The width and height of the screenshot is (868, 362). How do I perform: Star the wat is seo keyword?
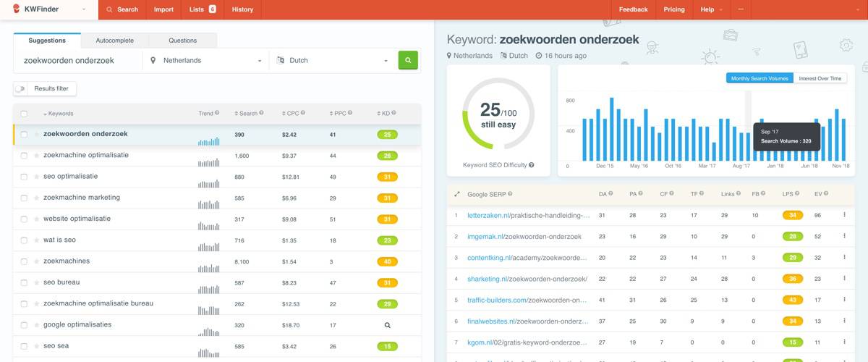[36, 240]
